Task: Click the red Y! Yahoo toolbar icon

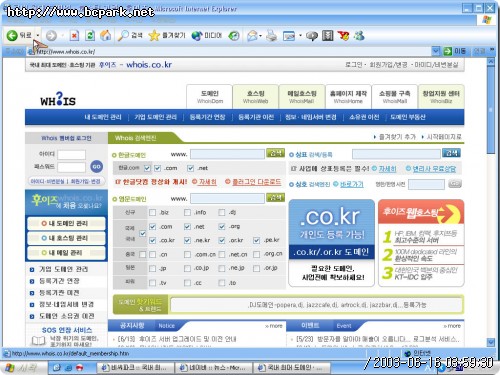Action: pyautogui.click(x=343, y=35)
